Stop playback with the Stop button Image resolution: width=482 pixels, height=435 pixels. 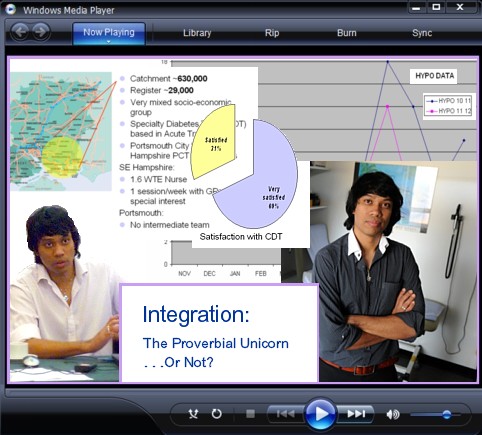coord(250,414)
